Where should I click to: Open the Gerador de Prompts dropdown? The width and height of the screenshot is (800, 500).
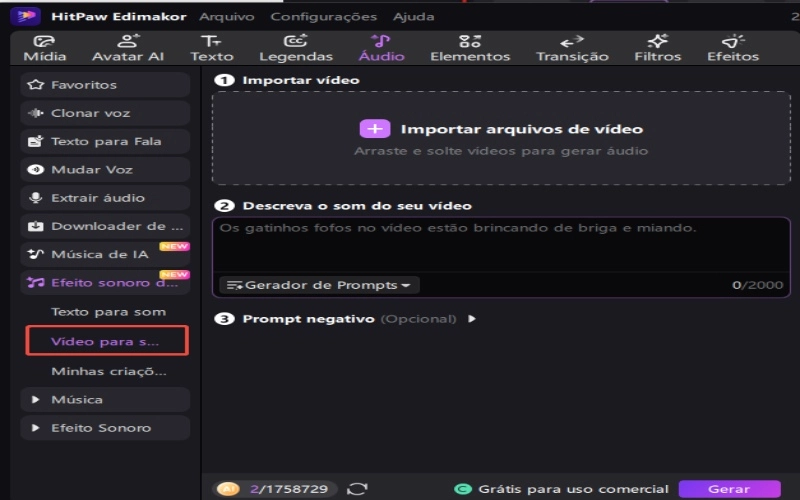319,285
